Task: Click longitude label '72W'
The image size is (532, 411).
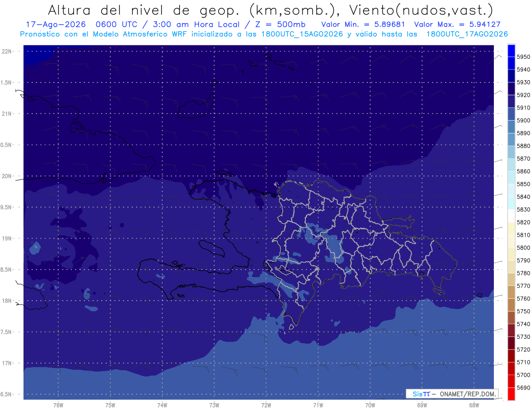Action: click(266, 405)
